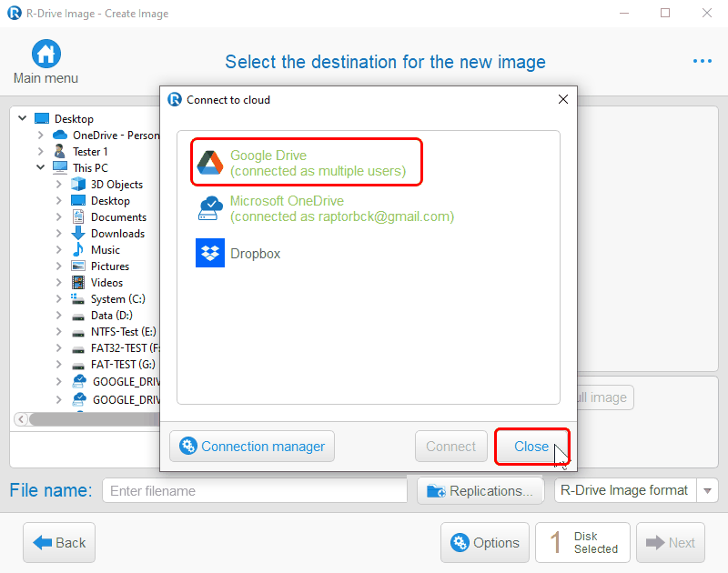Select the Data (D:) drive icon
Image resolution: width=728 pixels, height=573 pixels.
point(78,317)
